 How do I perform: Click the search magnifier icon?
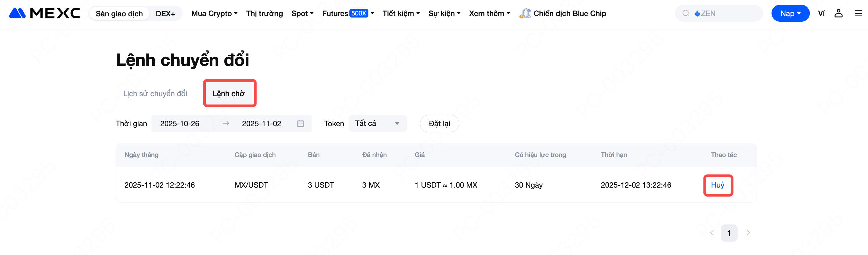click(685, 13)
